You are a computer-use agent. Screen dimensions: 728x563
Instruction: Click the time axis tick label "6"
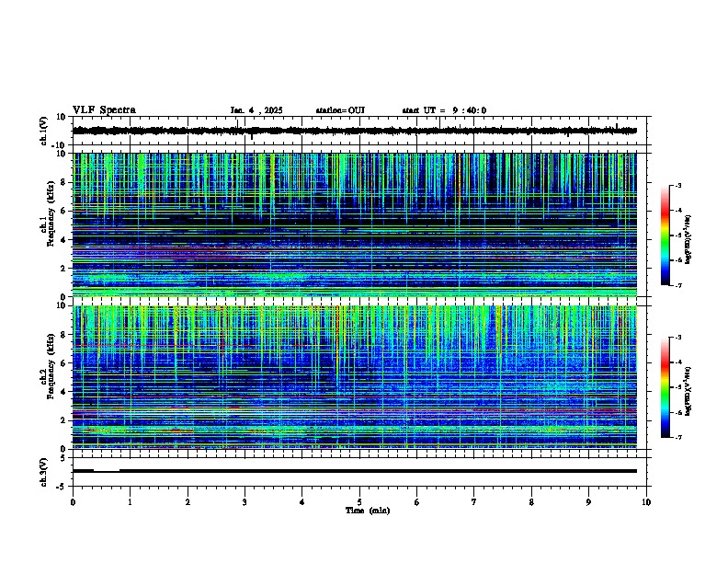tap(417, 502)
